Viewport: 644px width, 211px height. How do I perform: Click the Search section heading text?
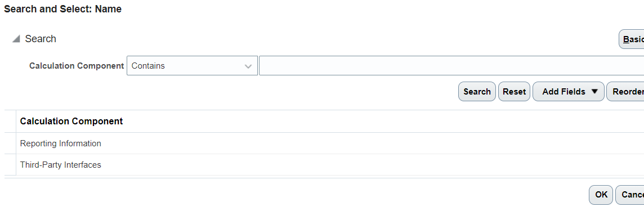point(41,39)
